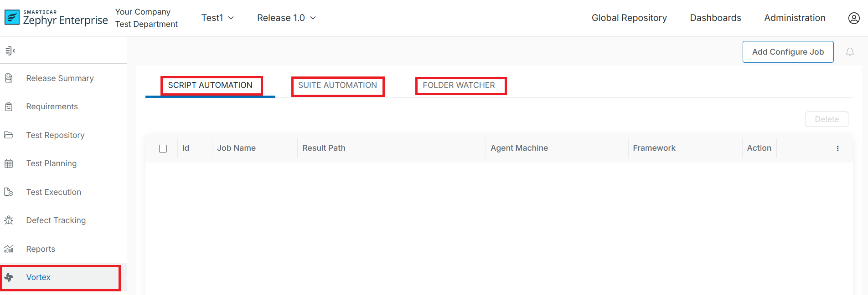The width and height of the screenshot is (868, 295).
Task: Click the Zephyr Enterprise logo icon
Action: (x=12, y=17)
